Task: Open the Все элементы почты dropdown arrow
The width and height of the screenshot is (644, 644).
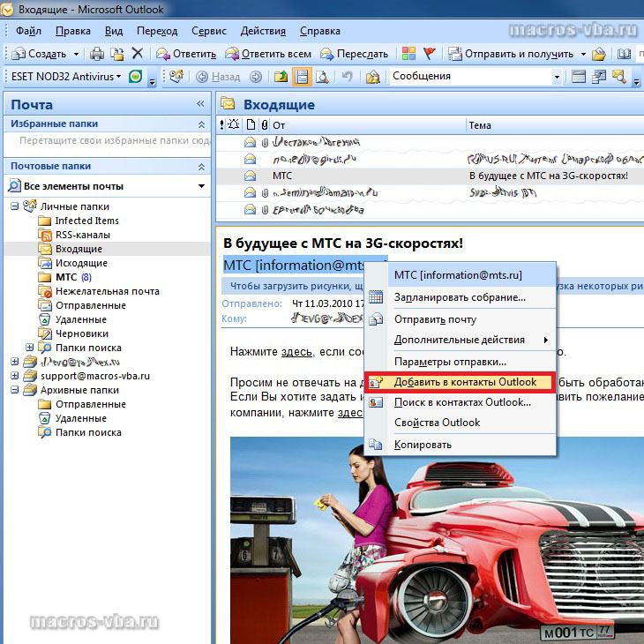Action: (201, 186)
